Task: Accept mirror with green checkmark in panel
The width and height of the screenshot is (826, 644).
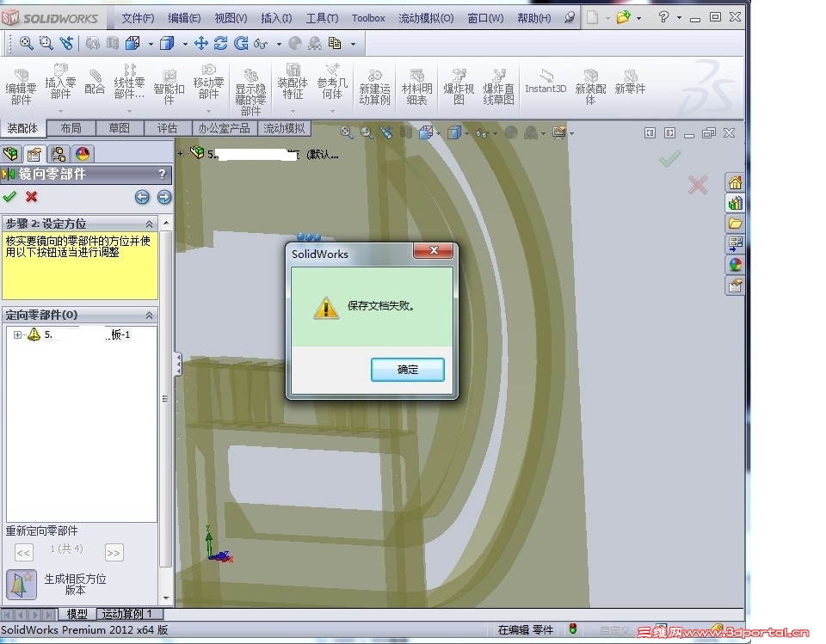Action: [9, 197]
